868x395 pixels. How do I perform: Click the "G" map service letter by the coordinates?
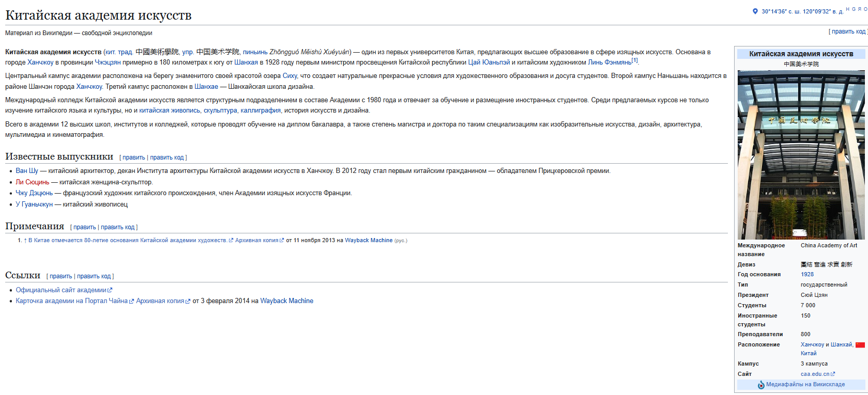tap(854, 9)
